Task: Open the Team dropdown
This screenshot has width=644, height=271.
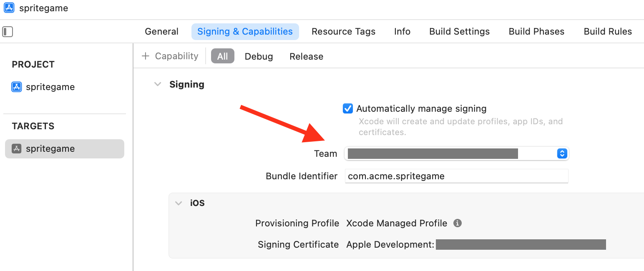Action: [x=562, y=153]
